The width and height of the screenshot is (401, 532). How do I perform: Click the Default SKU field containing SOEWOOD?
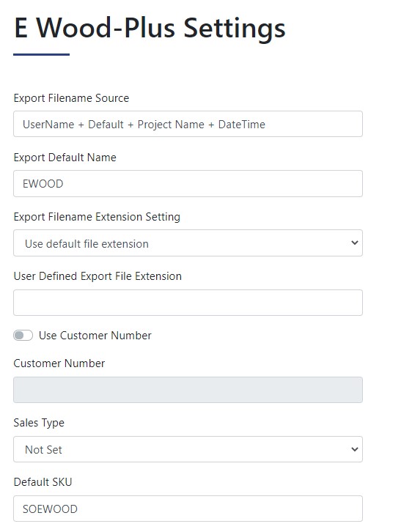[188, 509]
